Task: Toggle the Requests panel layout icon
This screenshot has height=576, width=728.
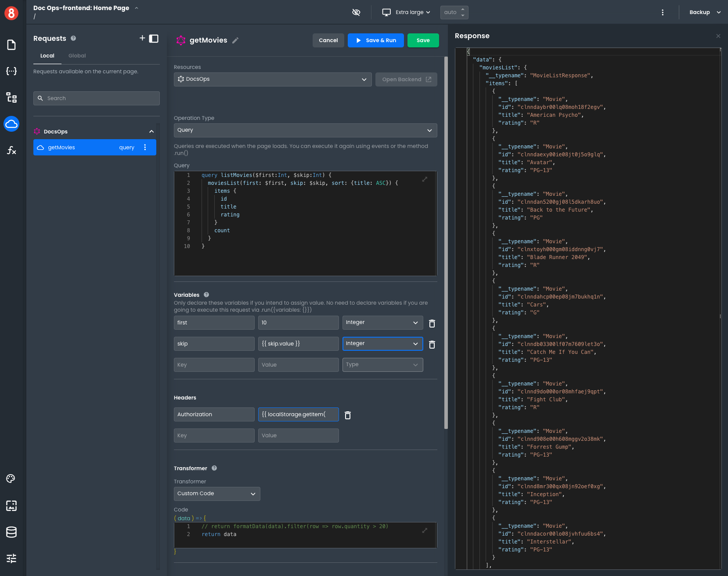Action: click(x=154, y=39)
